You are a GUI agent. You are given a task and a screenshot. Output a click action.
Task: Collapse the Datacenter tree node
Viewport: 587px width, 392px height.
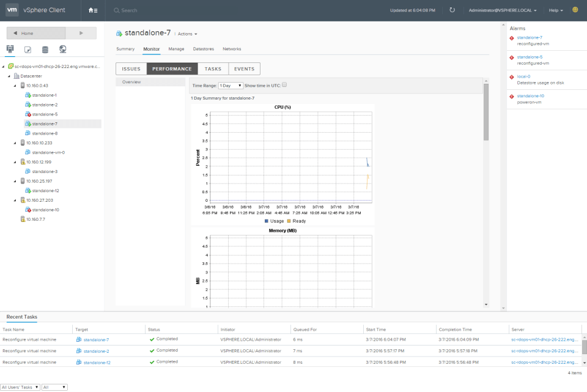coord(9,76)
